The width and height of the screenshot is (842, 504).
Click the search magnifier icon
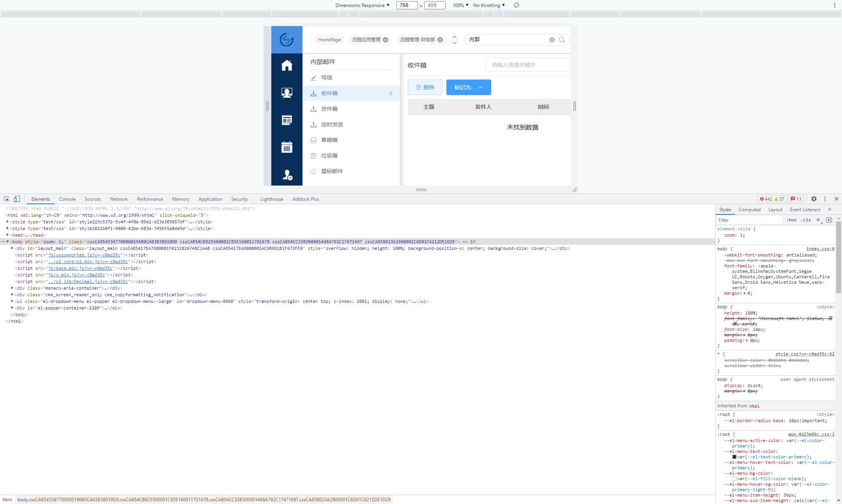562,40
